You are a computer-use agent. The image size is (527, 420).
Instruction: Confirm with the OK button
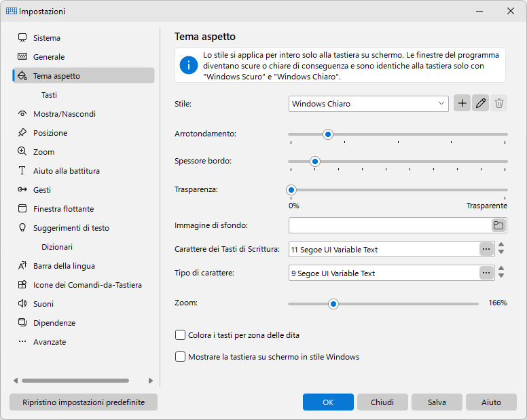point(328,402)
